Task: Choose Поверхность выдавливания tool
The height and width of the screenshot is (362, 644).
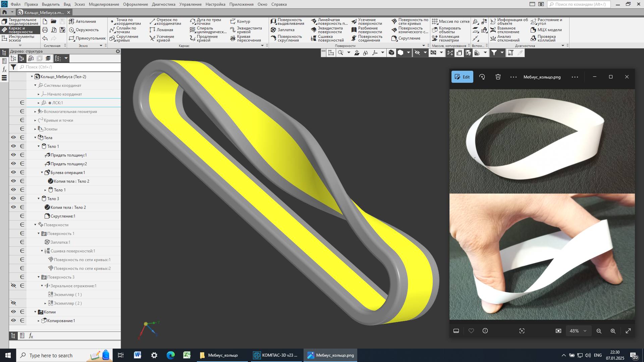Action: 287,21
